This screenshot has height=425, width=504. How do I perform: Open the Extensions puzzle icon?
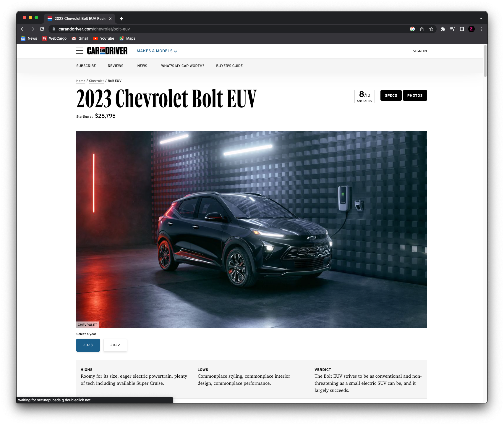pos(443,29)
